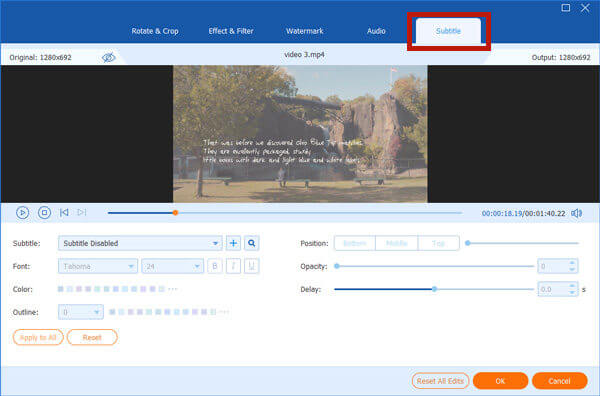Decrease the Opacity value with down arrow
The height and width of the screenshot is (396, 600).
tap(572, 269)
